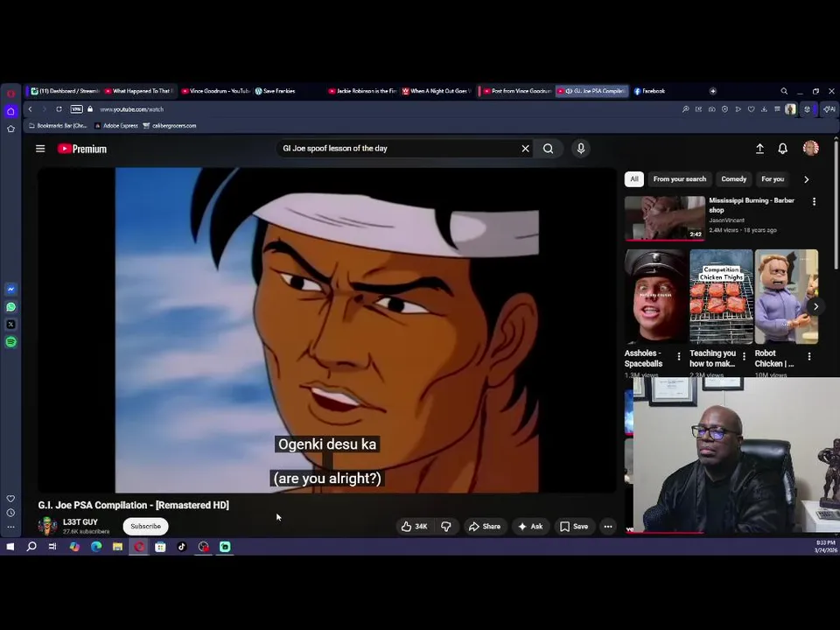The height and width of the screenshot is (630, 840).
Task: Toggle the browser VPN badge
Action: point(77,108)
